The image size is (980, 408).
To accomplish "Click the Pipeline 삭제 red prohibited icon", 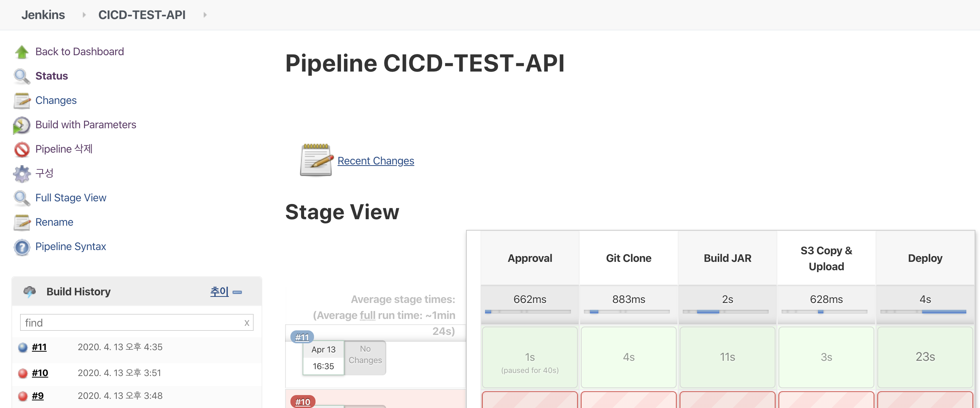I will pyautogui.click(x=22, y=149).
